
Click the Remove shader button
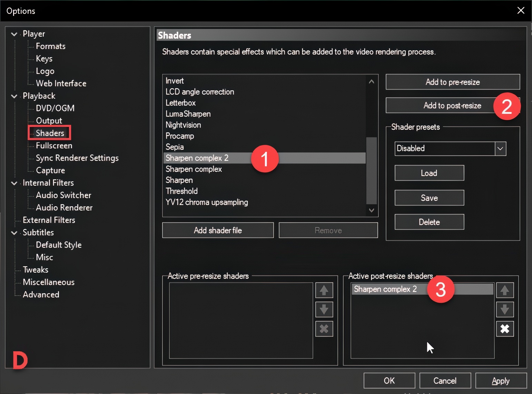tap(328, 230)
